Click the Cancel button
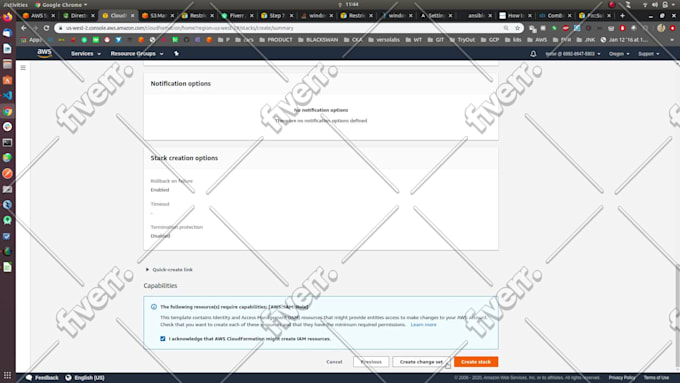Screen dimensions: 680x383 tap(334, 361)
